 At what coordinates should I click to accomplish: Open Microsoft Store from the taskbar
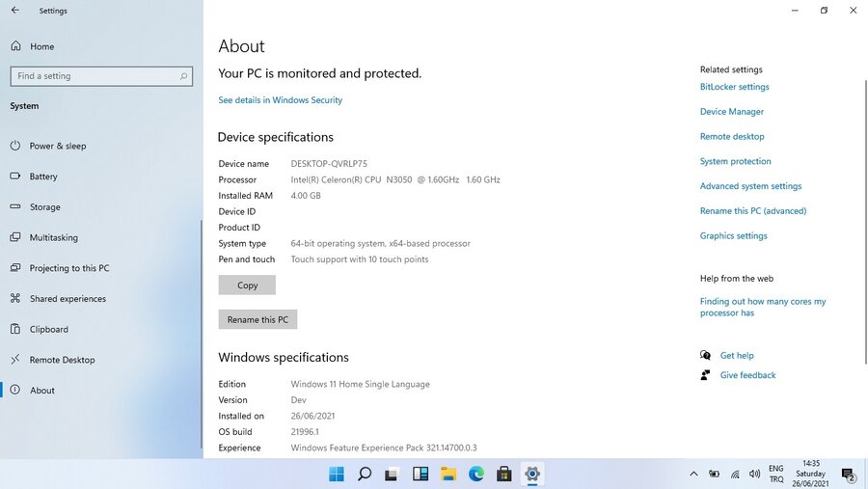[503, 474]
